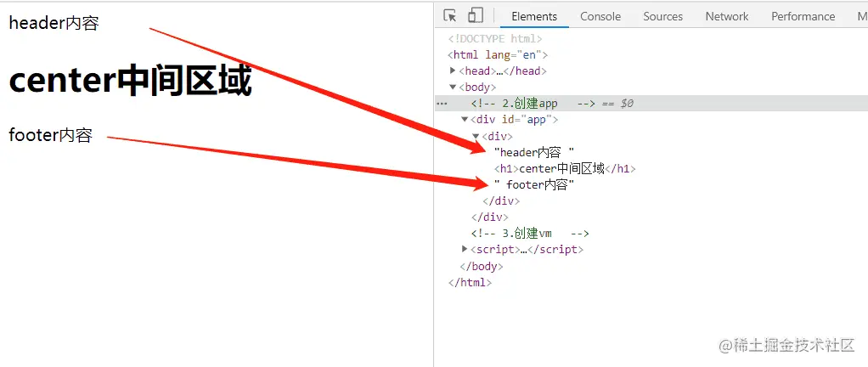This screenshot has width=868, height=367.
Task: Switch to the Elements tab
Action: [x=534, y=16]
